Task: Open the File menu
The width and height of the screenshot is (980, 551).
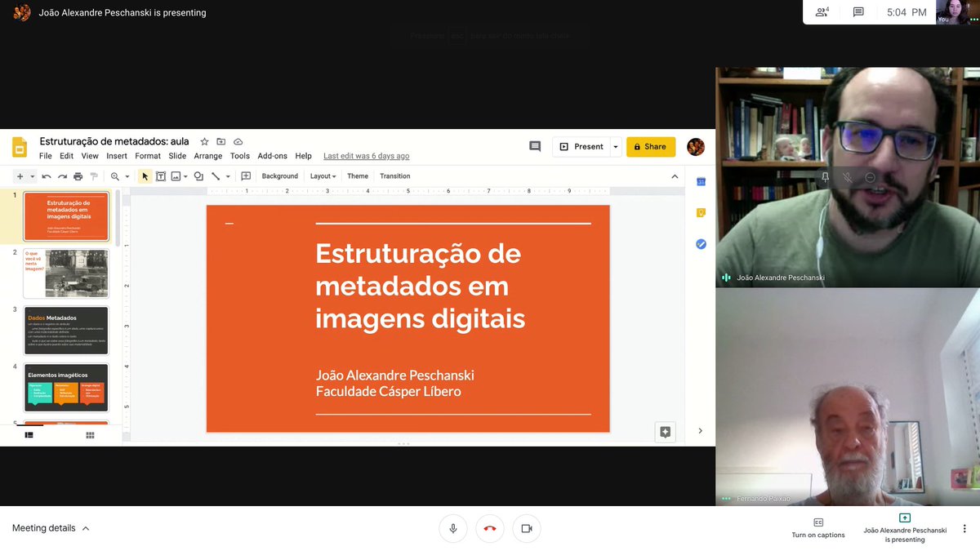Action: [46, 156]
